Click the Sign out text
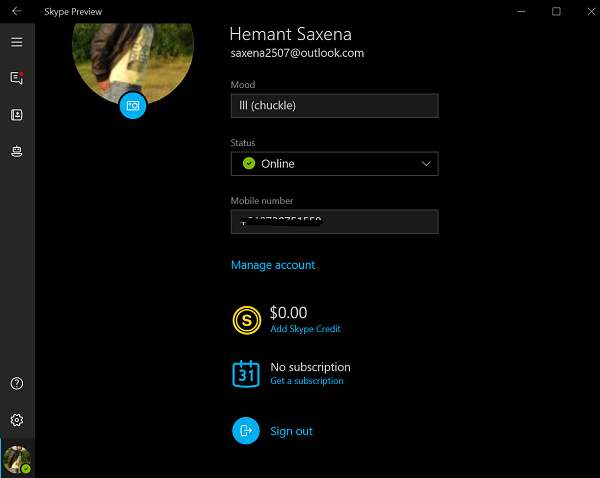 click(x=291, y=431)
